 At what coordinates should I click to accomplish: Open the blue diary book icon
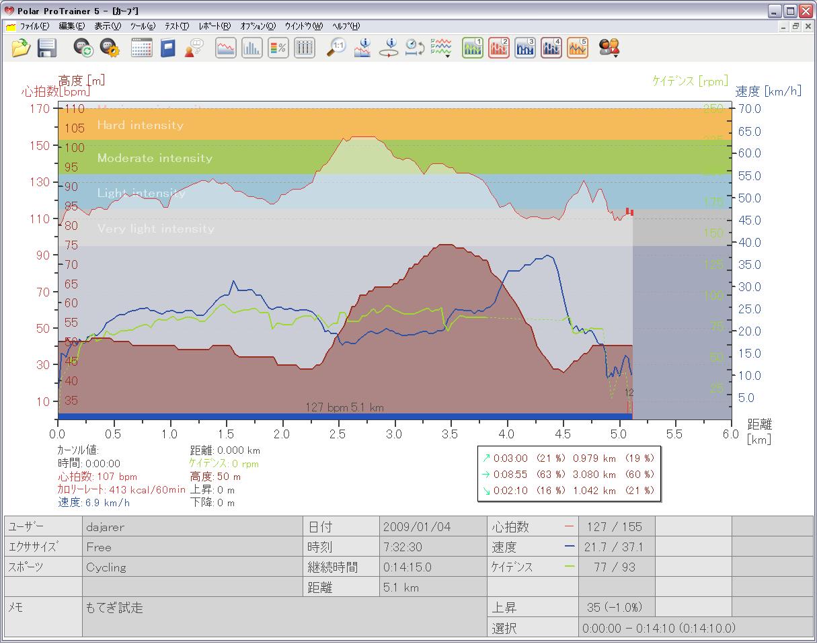(167, 48)
